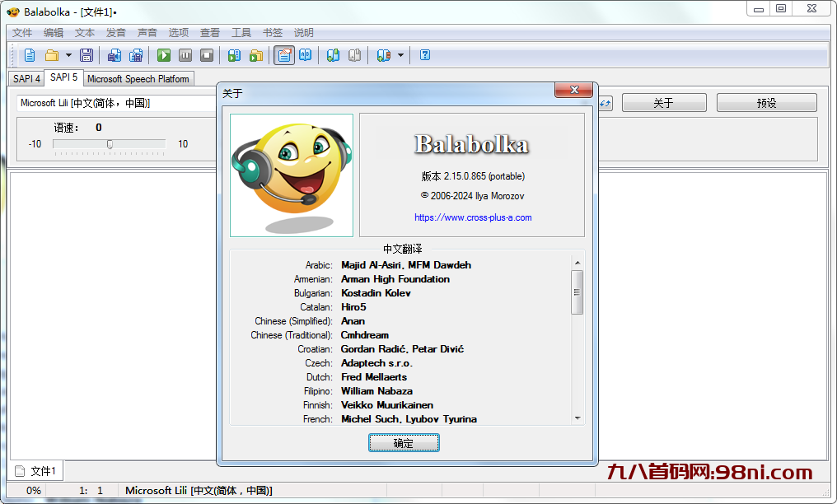This screenshot has height=504, width=837.
Task: Open the 文件 menu
Action: coord(22,33)
